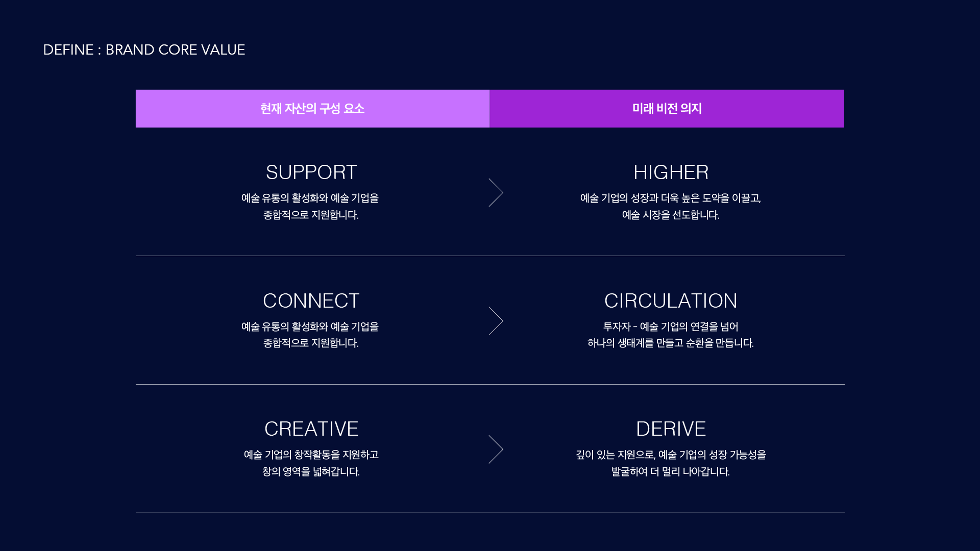Click the description text under CREATIVE
The image size is (980, 551).
tap(311, 463)
